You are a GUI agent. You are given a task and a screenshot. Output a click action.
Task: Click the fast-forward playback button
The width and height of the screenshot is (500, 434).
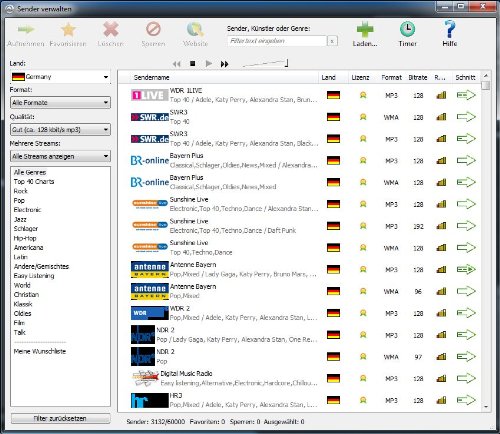pyautogui.click(x=224, y=64)
